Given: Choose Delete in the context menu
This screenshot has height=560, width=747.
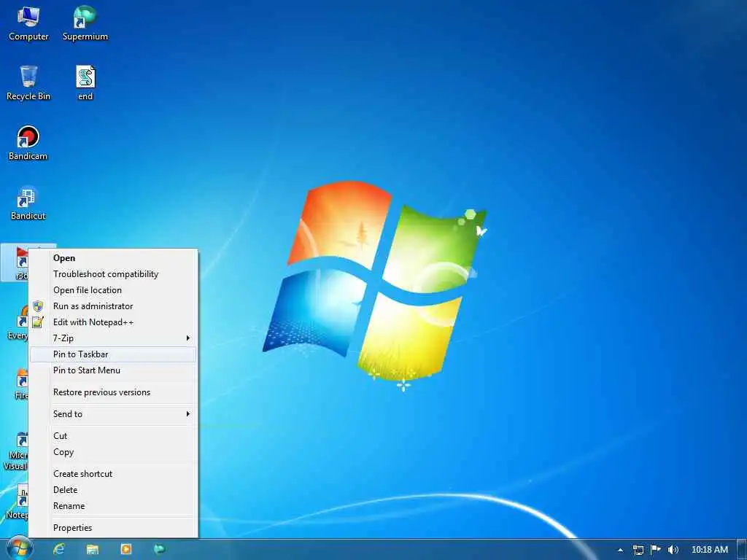Looking at the screenshot, I should (113, 490).
